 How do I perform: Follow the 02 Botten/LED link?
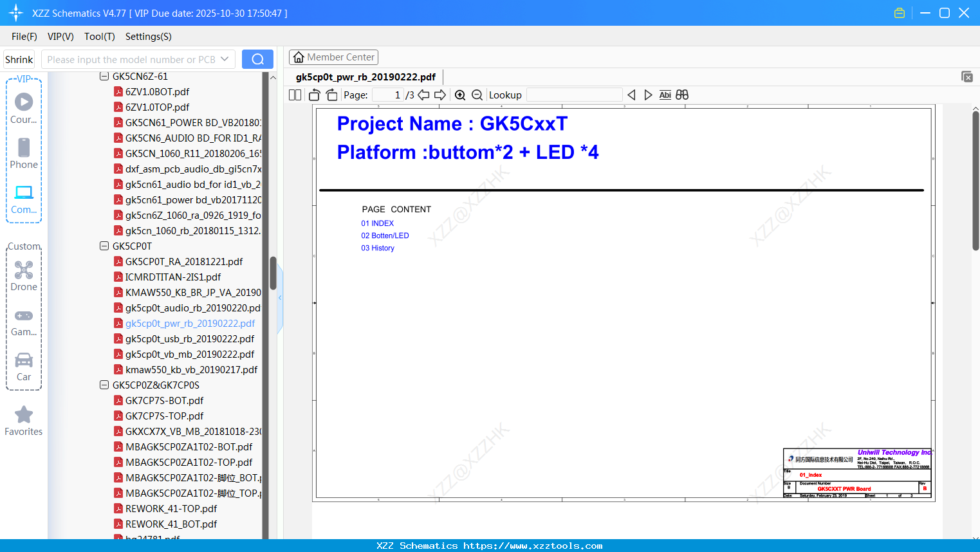point(385,235)
